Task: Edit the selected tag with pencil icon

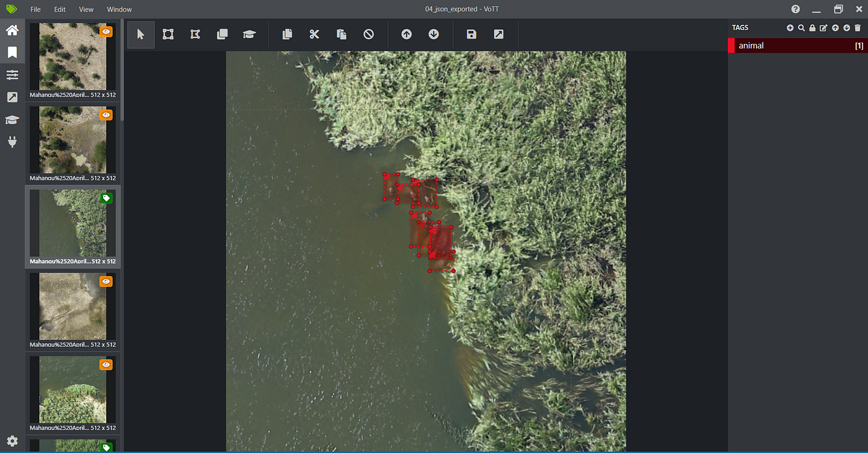Action: point(823,28)
